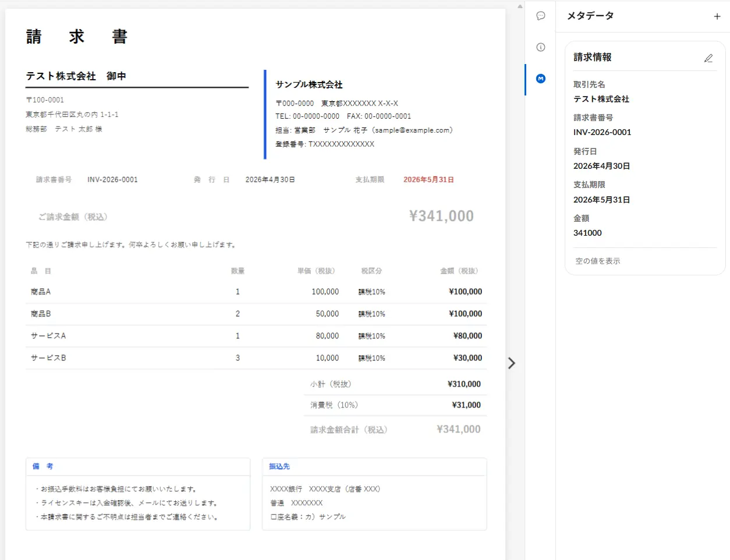Click the サービスA row item name
The image size is (730, 560).
[x=48, y=336]
